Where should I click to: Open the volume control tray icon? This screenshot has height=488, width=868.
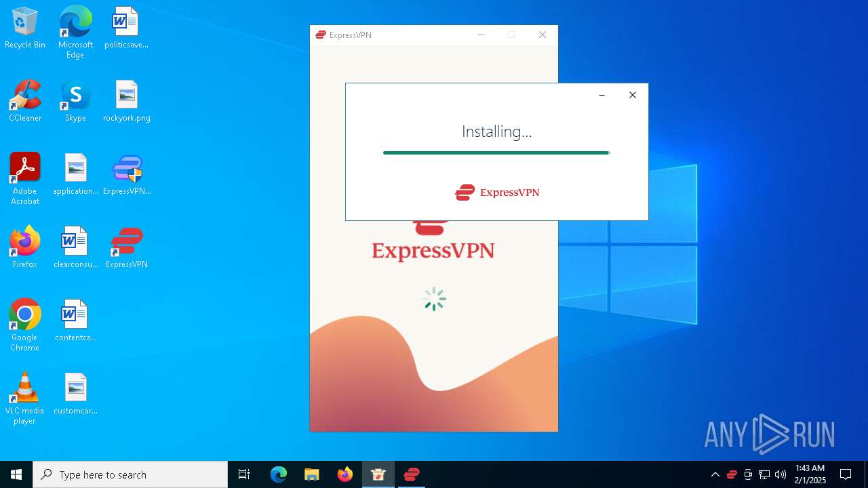pos(781,474)
